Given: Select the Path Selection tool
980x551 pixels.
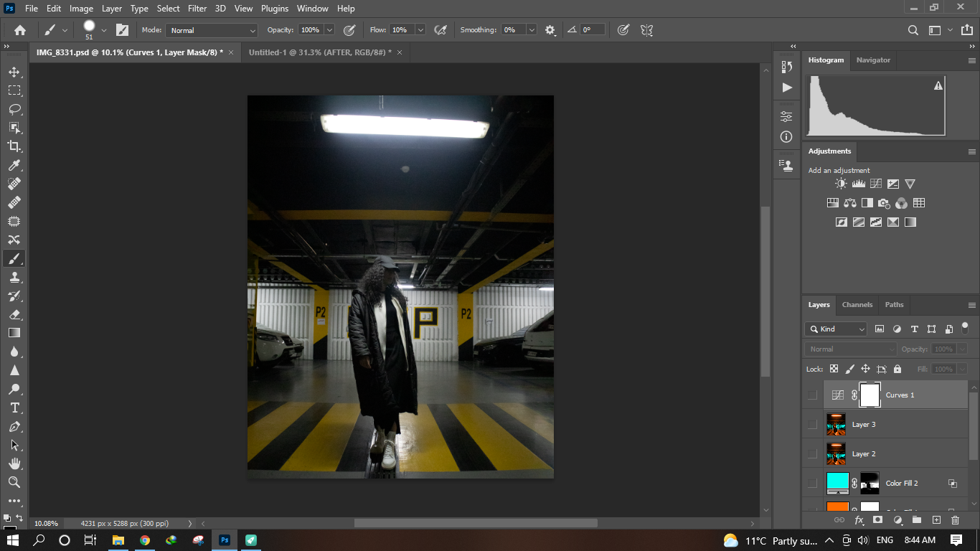Looking at the screenshot, I should click(14, 445).
